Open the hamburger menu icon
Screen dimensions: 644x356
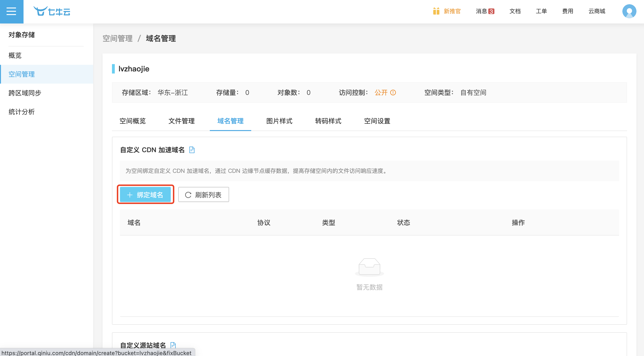click(x=12, y=12)
